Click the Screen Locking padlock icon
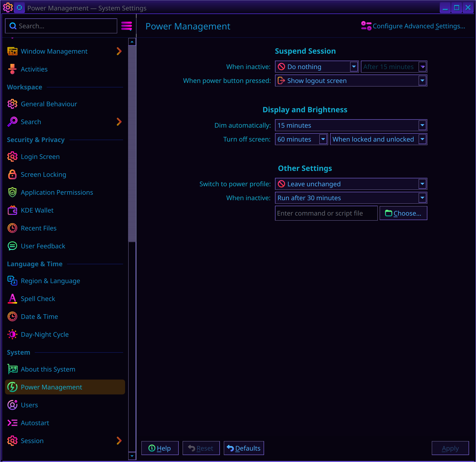The width and height of the screenshot is (476, 462). 12,175
